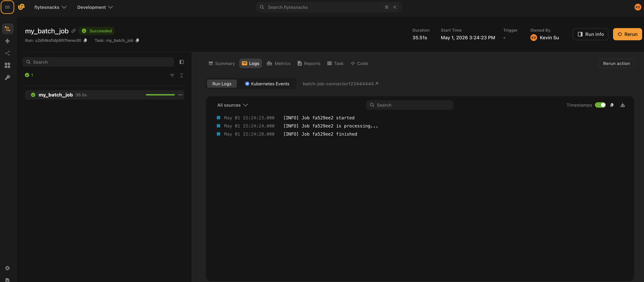Copy link next to my_batch_job title
The width and height of the screenshot is (644, 282).
pyautogui.click(x=74, y=31)
